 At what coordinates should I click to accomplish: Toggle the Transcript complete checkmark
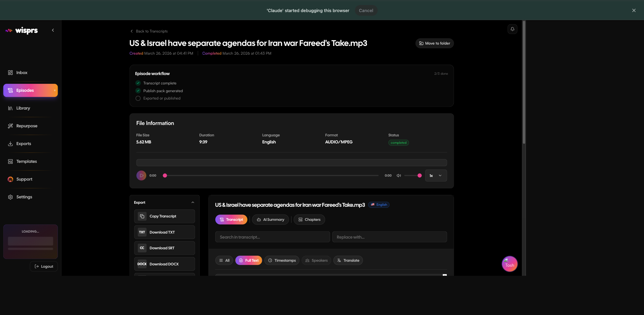pos(138,83)
